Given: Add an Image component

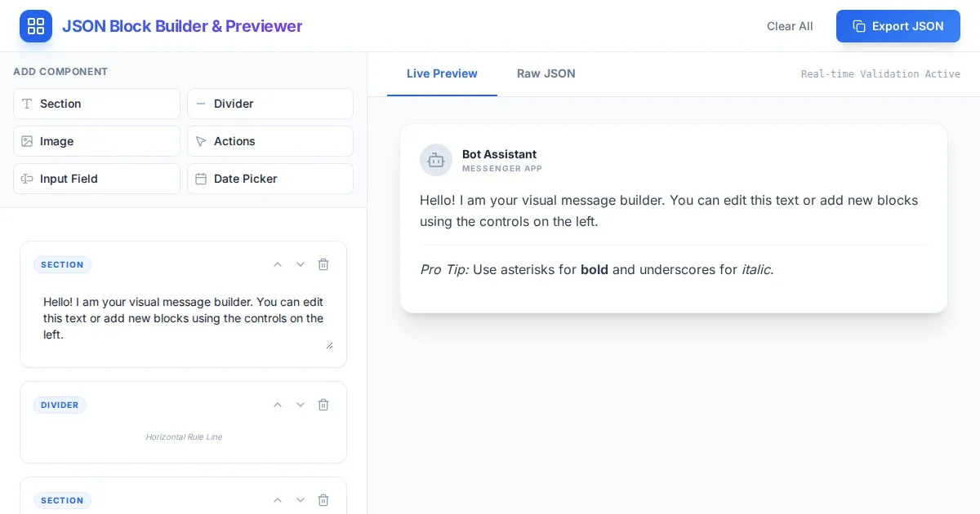Looking at the screenshot, I should pyautogui.click(x=96, y=141).
